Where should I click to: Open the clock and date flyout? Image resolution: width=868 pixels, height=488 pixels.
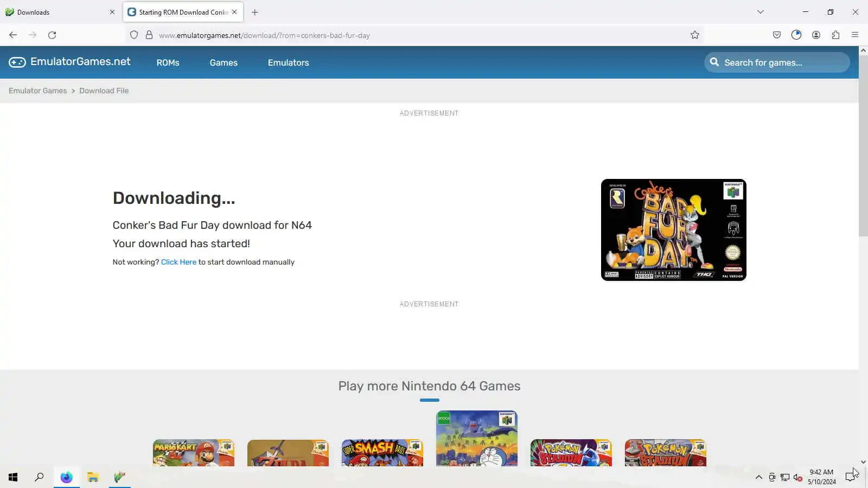pos(821,477)
